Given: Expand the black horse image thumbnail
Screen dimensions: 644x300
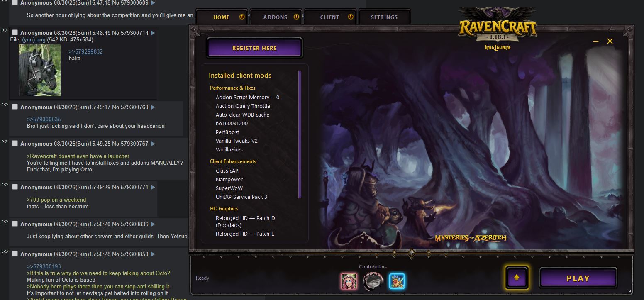Looking at the screenshot, I should (40, 71).
